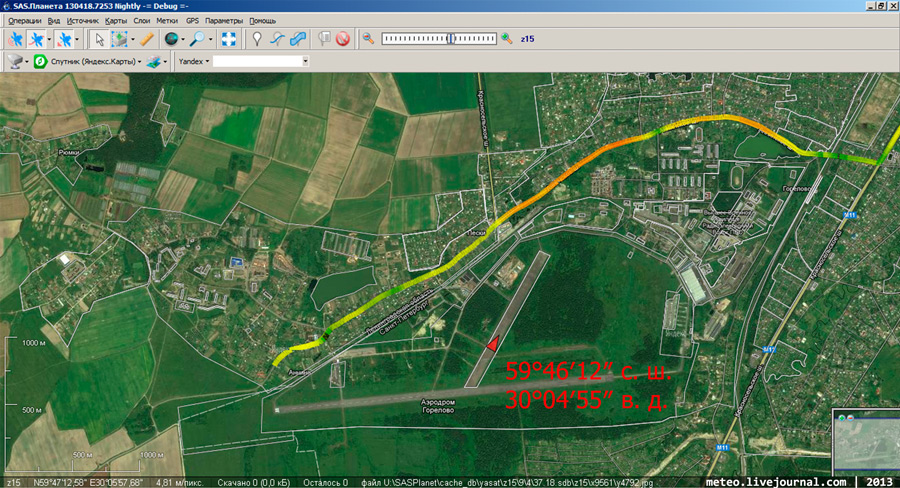Click the minimap overview thumbnail

pyautogui.click(x=864, y=441)
